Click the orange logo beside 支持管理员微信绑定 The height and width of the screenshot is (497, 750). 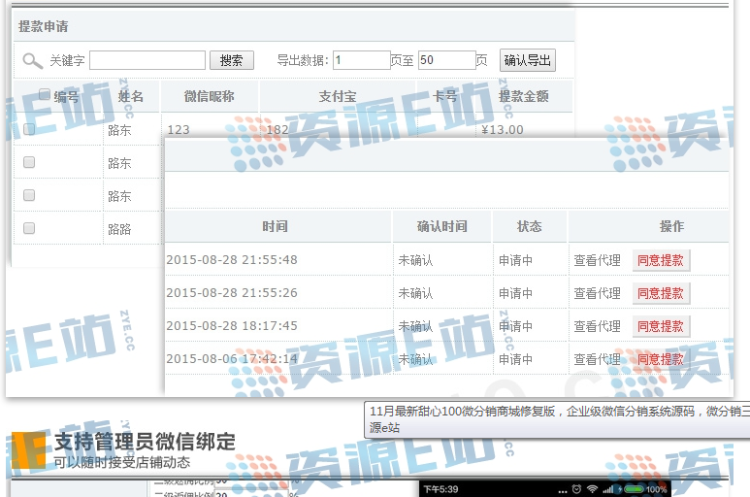pos(27,450)
